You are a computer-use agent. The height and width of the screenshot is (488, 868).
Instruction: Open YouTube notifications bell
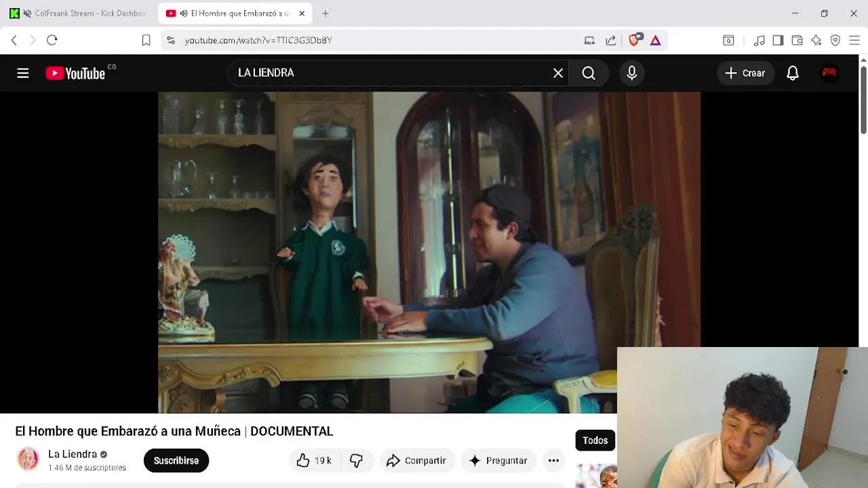point(793,73)
